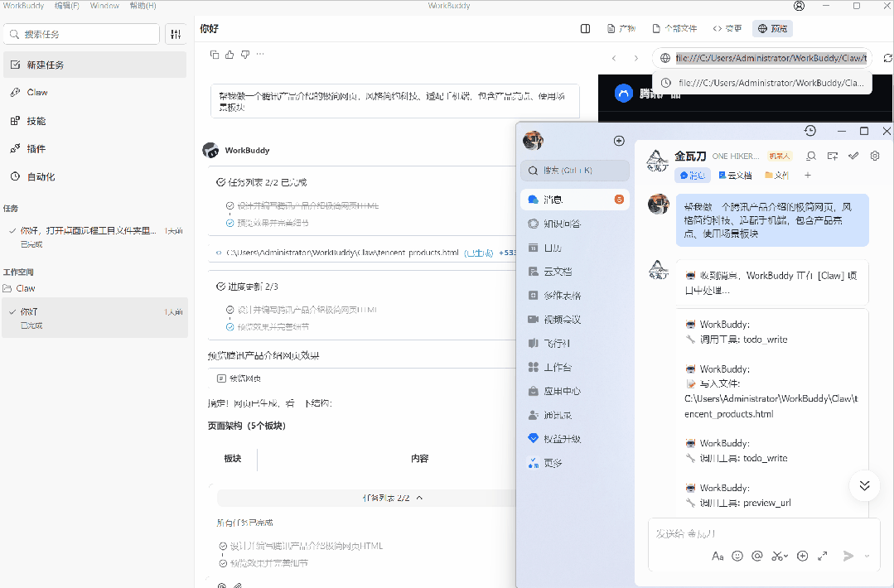Screen dimensions: 894x588
Task: Reload the preview page
Action: tap(887, 58)
